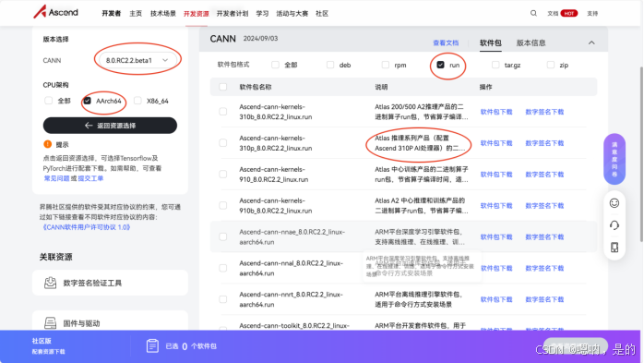Uncheck the AArch64 checkbox
This screenshot has width=644, height=363.
pyautogui.click(x=87, y=101)
